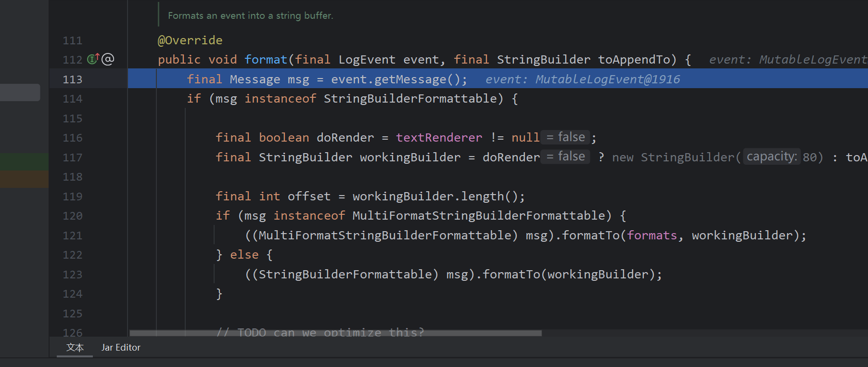868x367 pixels.
Task: Click the @Override annotation on line 111
Action: pyautogui.click(x=190, y=40)
